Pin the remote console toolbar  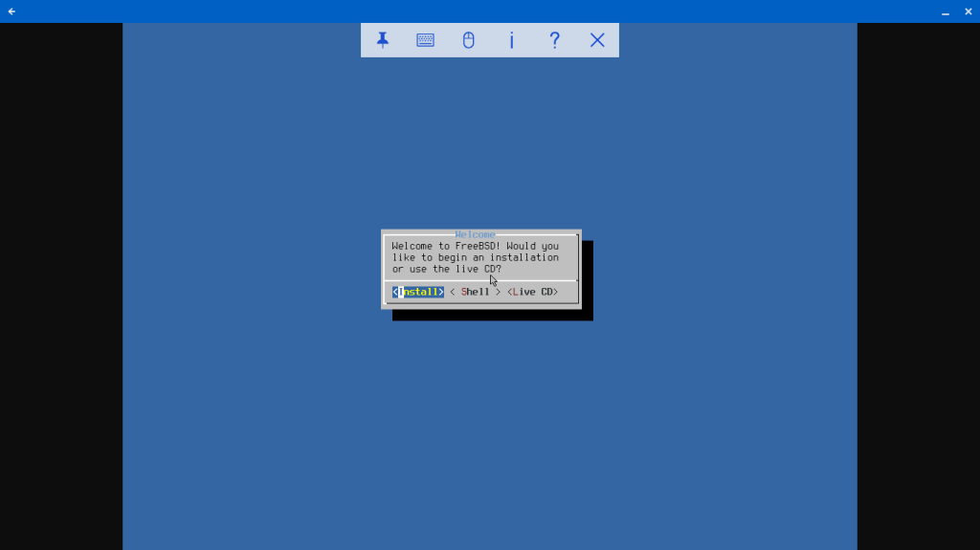383,40
